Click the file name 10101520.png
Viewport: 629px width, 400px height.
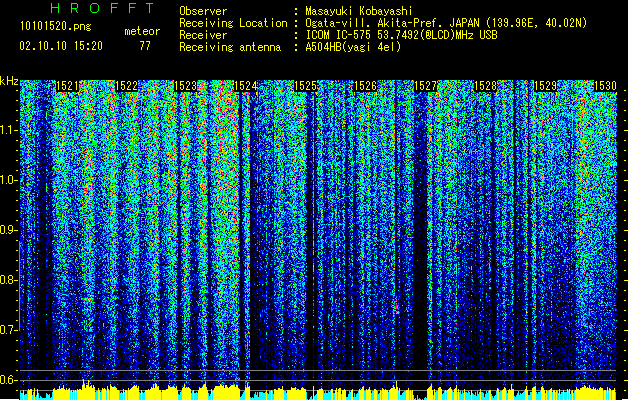coord(56,26)
